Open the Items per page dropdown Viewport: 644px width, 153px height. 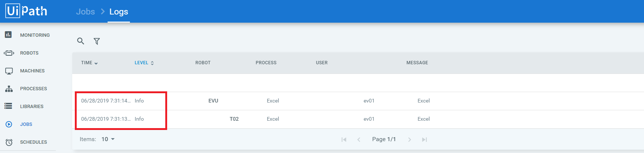click(108, 139)
